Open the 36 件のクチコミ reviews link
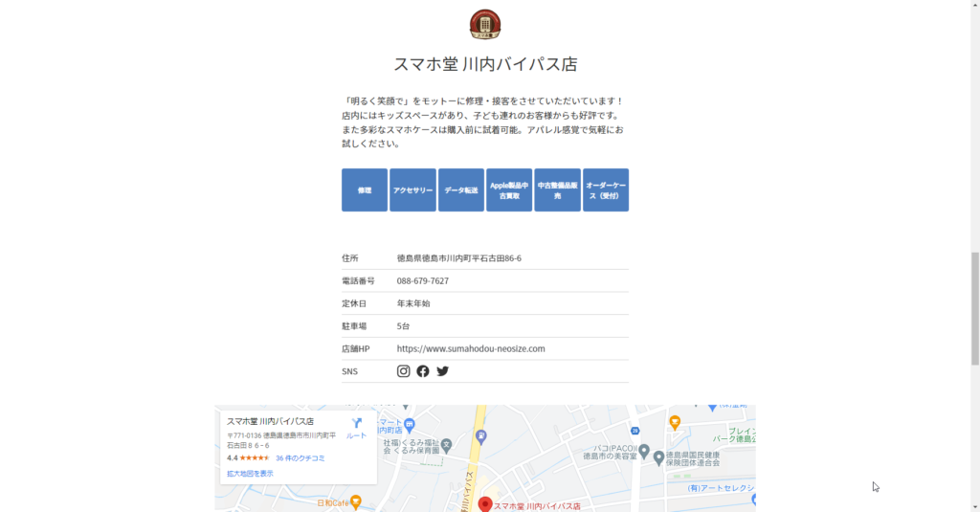Viewport: 980px width, 512px height. click(x=300, y=458)
